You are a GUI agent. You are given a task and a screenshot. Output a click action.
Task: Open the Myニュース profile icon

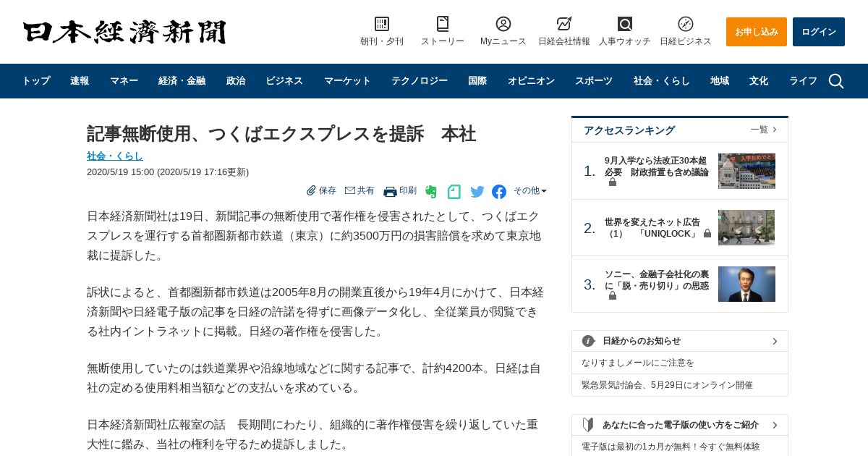(503, 24)
